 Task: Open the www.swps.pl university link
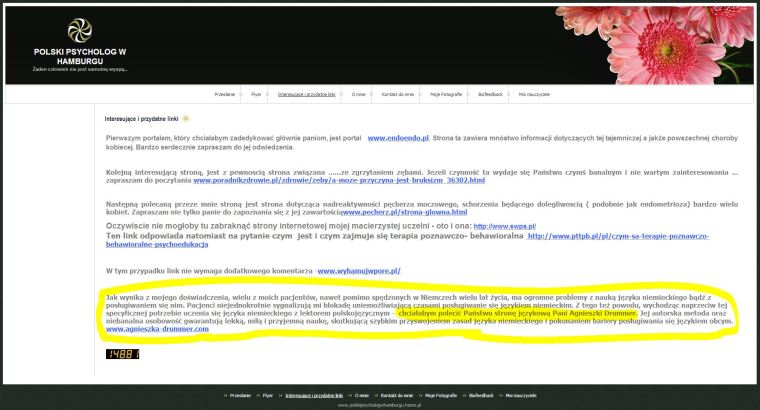pyautogui.click(x=497, y=227)
